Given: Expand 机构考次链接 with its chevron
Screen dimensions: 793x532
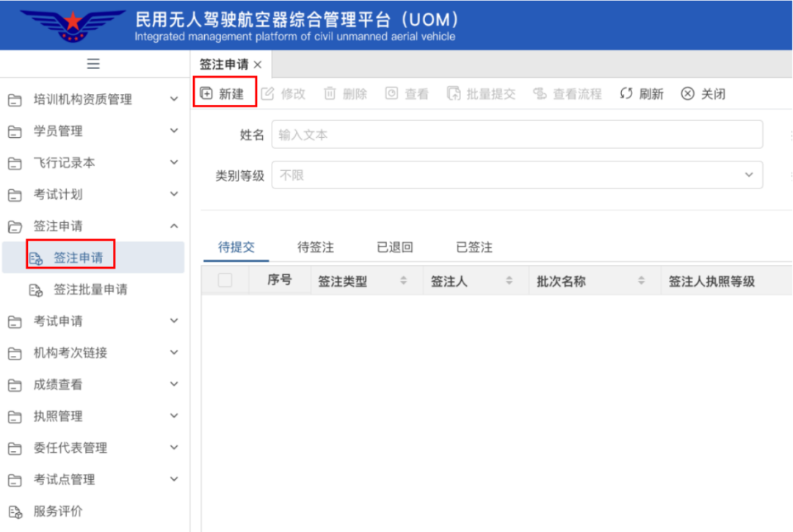Looking at the screenshot, I should click(x=174, y=352).
